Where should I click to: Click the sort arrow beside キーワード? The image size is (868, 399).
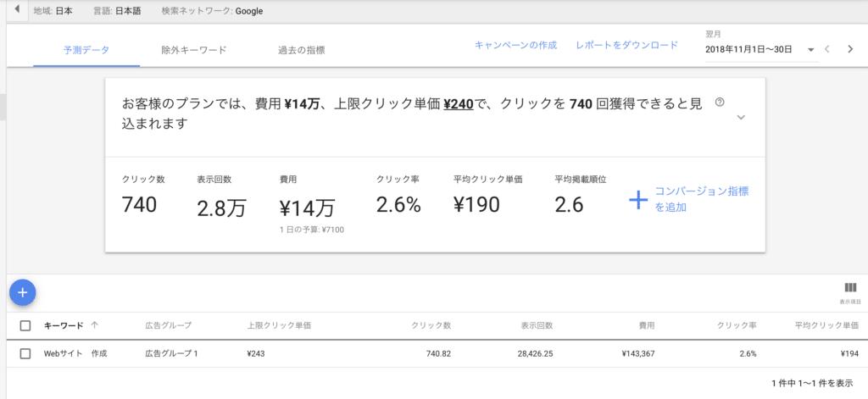94,325
